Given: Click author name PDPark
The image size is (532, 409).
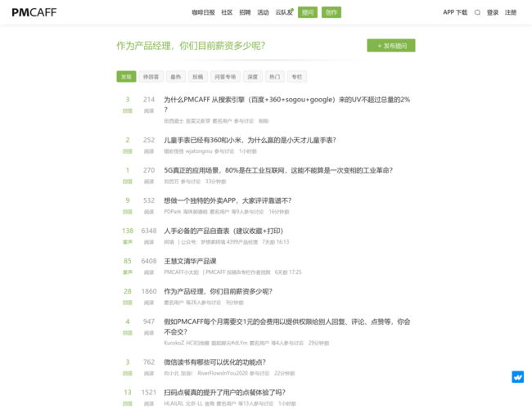Looking at the screenshot, I should coord(173,212).
